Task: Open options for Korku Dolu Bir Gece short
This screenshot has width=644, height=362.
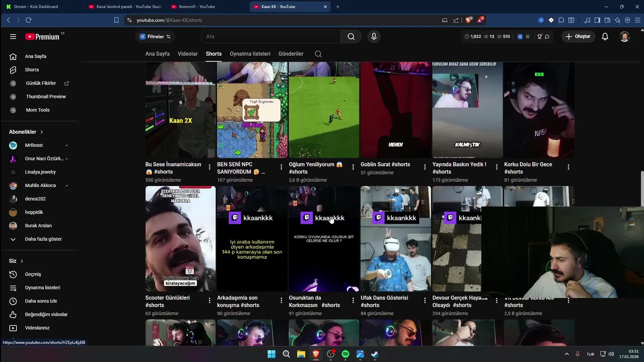Action: click(569, 167)
